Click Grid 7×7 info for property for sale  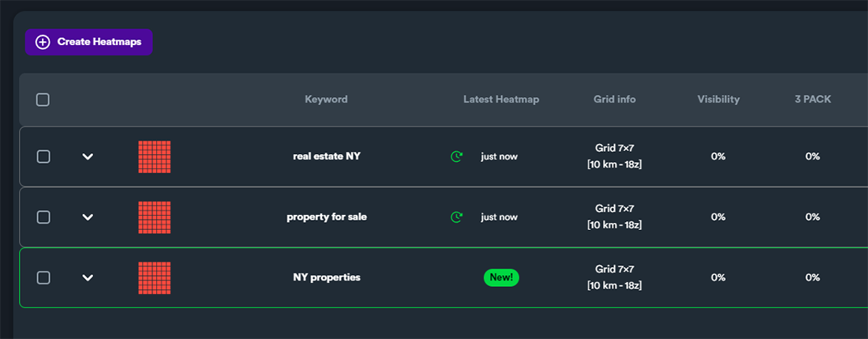615,217
